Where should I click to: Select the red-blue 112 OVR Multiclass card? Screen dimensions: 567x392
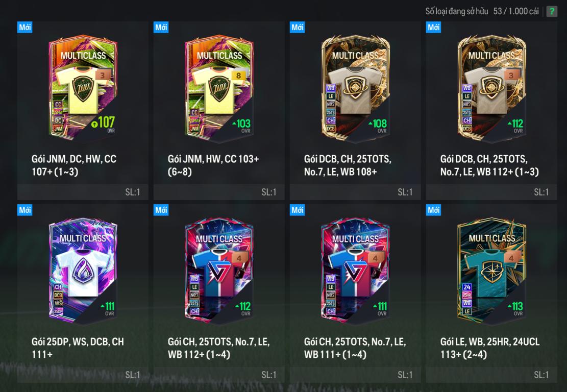click(219, 271)
